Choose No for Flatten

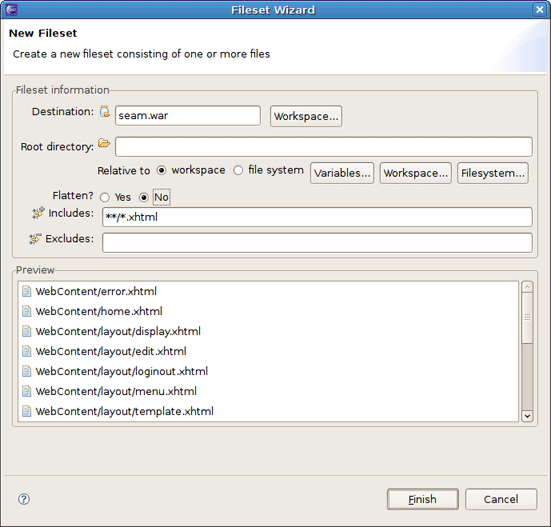click(143, 197)
